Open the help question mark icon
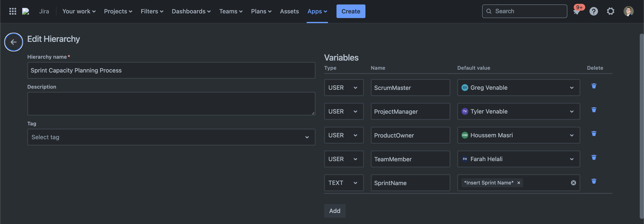 [x=594, y=11]
